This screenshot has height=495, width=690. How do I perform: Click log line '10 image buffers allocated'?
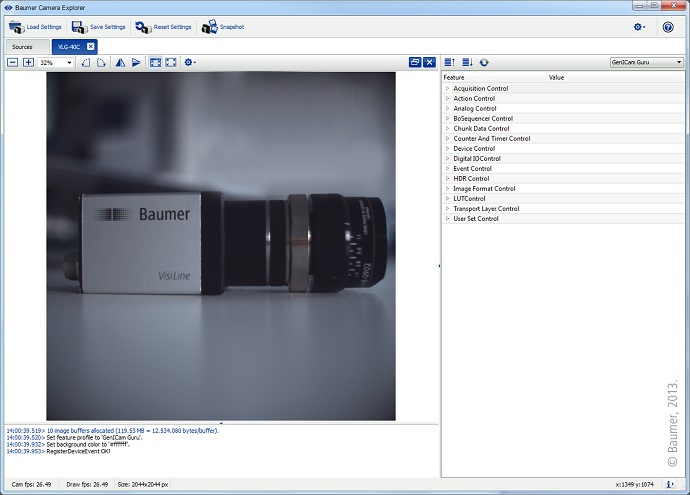tap(113, 431)
